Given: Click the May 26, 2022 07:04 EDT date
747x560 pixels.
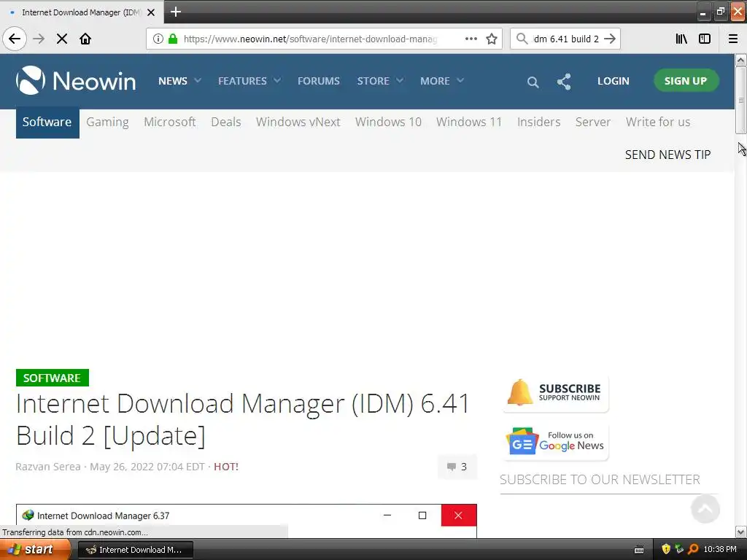Looking at the screenshot, I should 147,467.
